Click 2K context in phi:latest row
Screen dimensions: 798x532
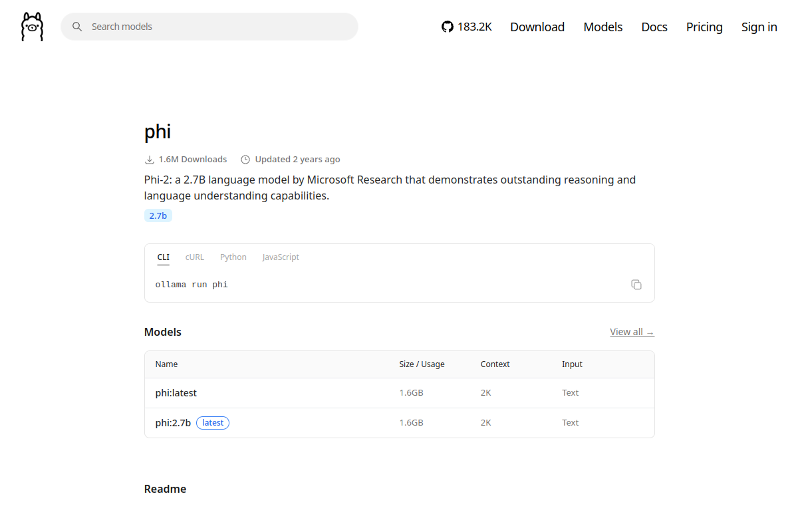pyautogui.click(x=486, y=393)
